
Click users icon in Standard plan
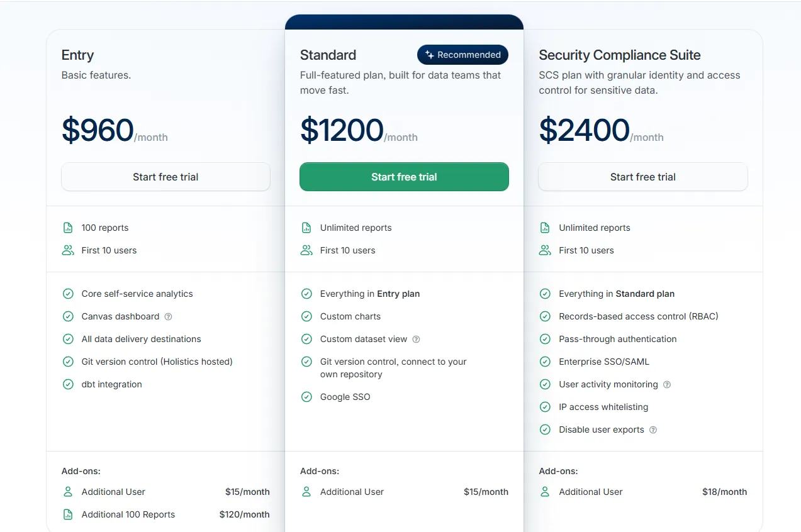click(306, 250)
